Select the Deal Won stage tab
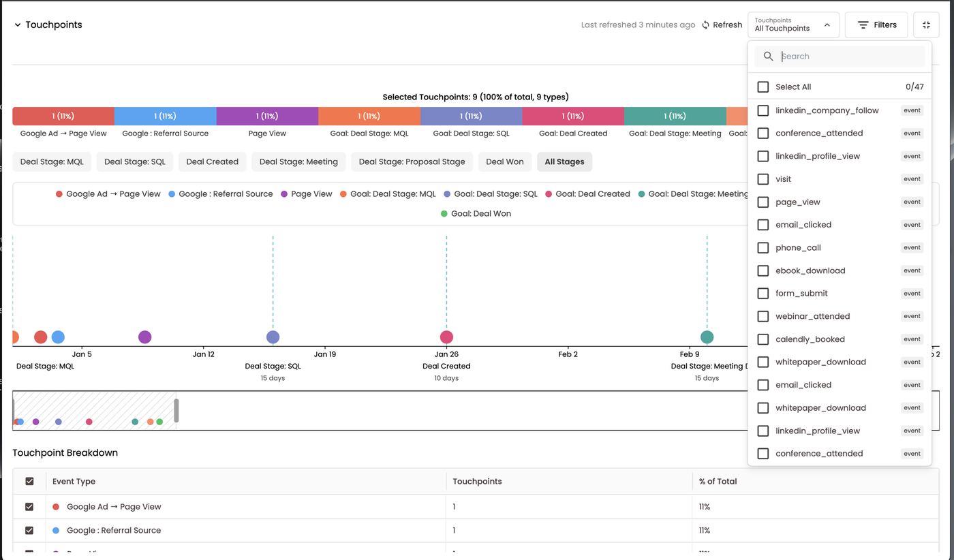 [x=505, y=162]
